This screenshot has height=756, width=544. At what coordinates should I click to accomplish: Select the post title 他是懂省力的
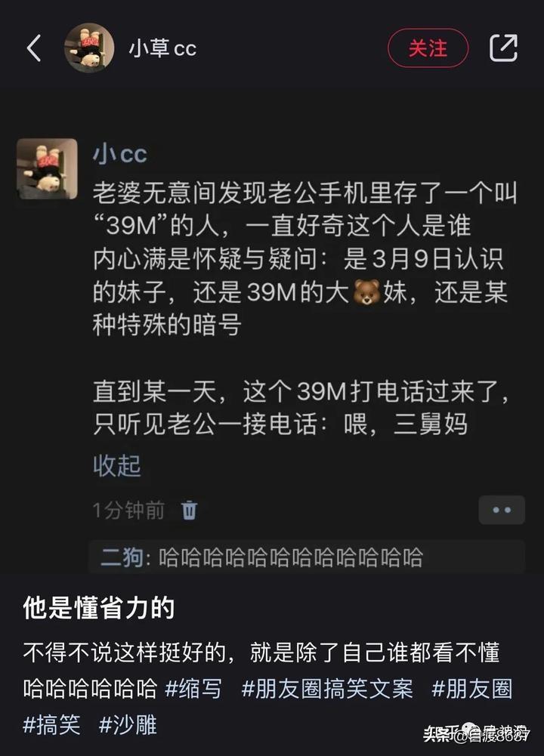click(x=99, y=607)
